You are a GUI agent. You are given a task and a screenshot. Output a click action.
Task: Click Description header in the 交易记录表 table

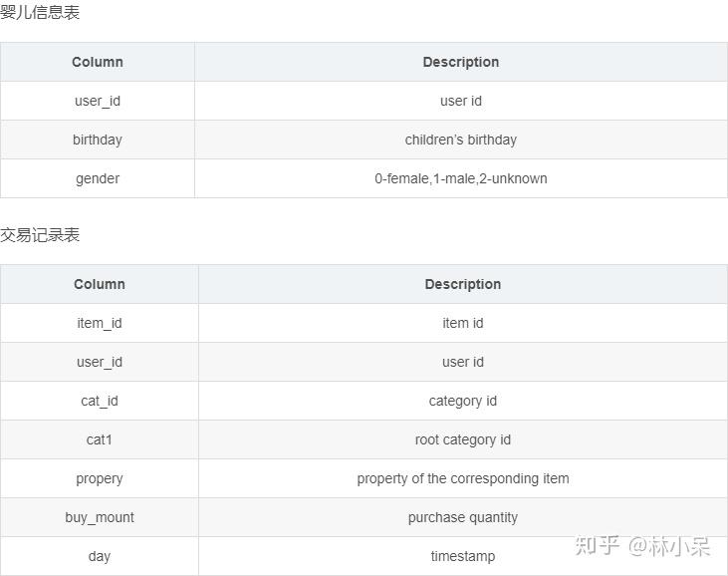click(x=462, y=284)
